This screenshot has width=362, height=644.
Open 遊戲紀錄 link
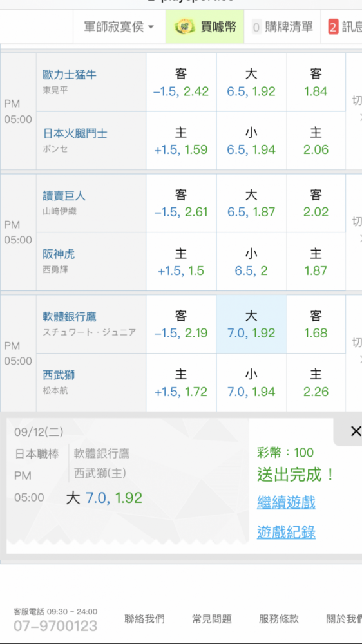(286, 533)
